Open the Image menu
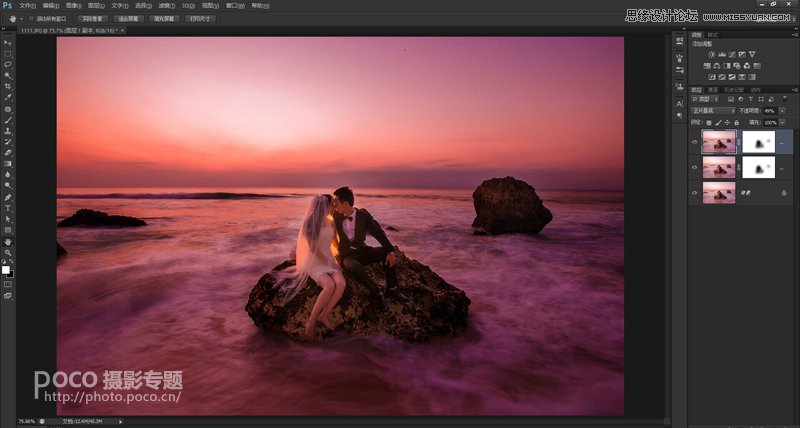The width and height of the screenshot is (800, 428). [73, 6]
